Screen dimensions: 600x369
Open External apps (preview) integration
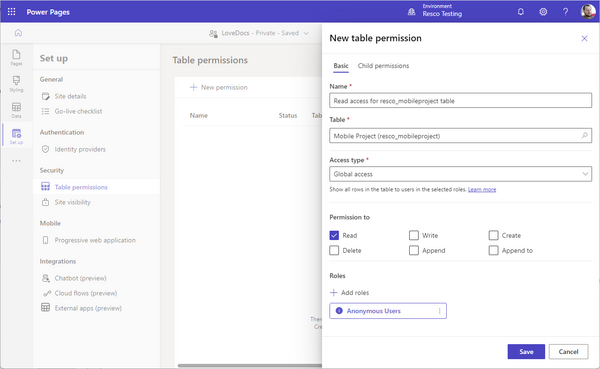coord(88,308)
